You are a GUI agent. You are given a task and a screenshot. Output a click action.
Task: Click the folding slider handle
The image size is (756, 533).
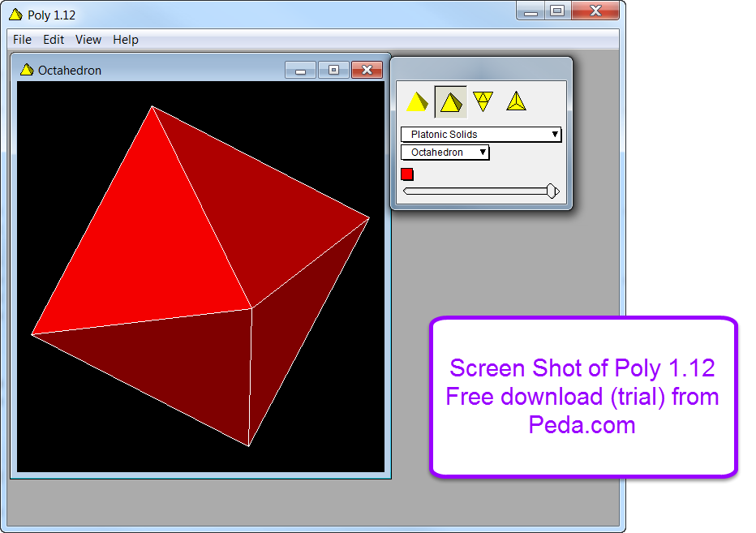(x=552, y=191)
